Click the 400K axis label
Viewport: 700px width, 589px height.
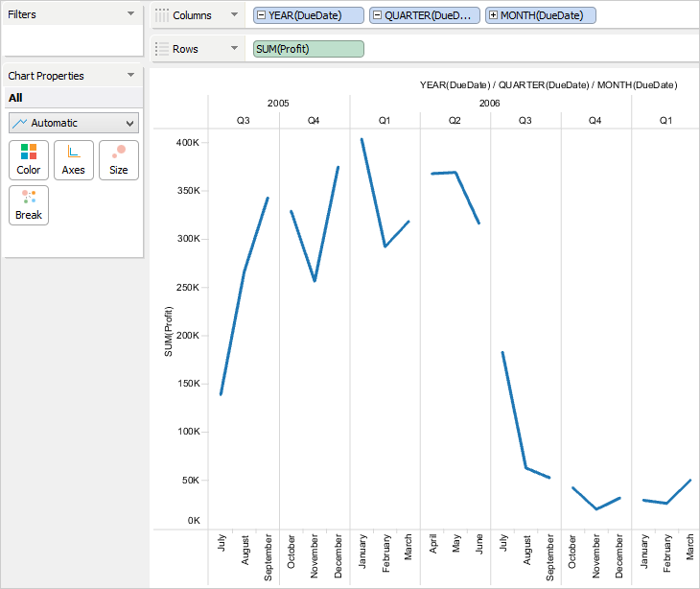click(188, 142)
